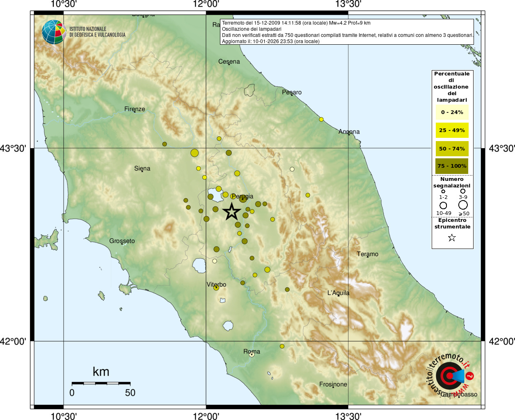Click the yellow data point on the coast northwest of Ancona
515x420 pixels.
321,119
